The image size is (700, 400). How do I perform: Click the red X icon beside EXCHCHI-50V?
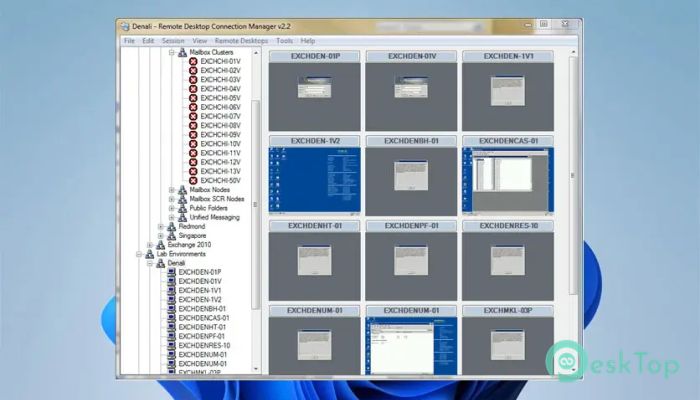tap(193, 180)
